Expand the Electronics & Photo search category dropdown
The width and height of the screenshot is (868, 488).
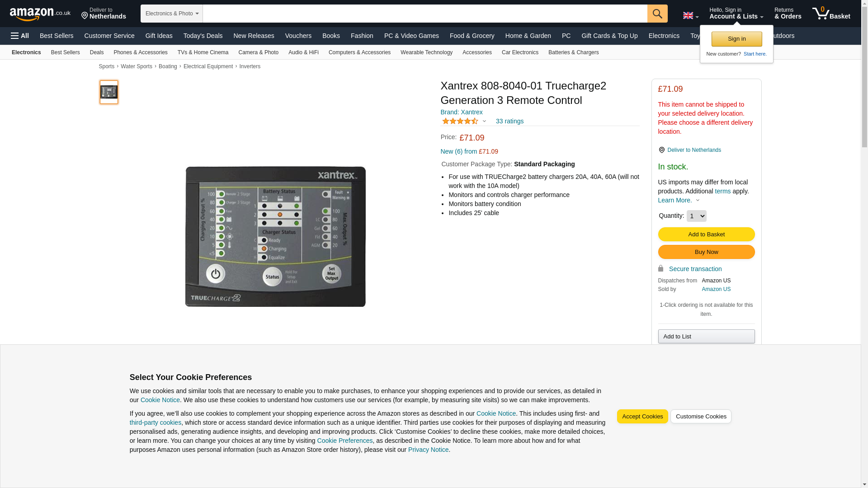tap(172, 14)
